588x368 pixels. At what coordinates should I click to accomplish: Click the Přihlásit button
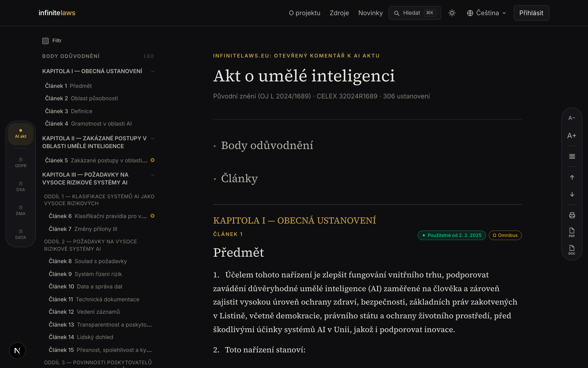click(531, 13)
